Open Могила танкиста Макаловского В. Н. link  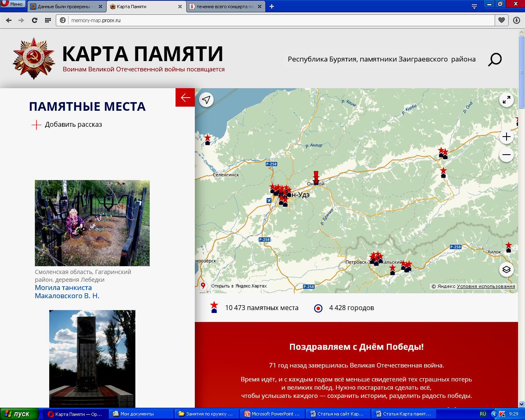click(x=67, y=292)
